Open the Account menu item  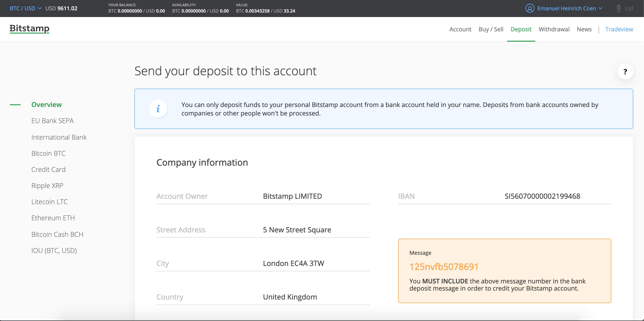tap(460, 29)
